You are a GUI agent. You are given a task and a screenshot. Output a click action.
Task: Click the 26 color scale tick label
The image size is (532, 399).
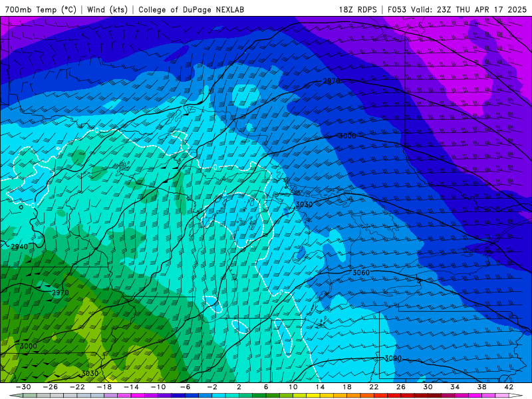pos(401,387)
